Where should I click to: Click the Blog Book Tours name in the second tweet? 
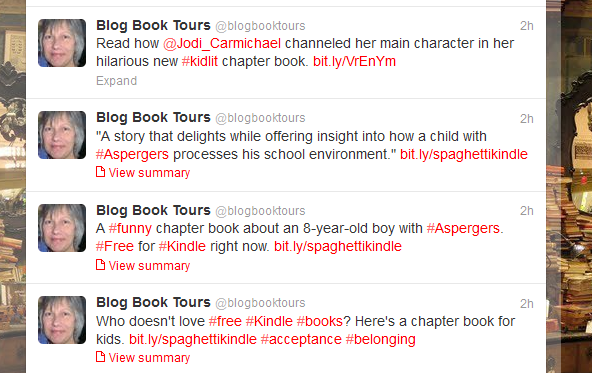coord(153,117)
